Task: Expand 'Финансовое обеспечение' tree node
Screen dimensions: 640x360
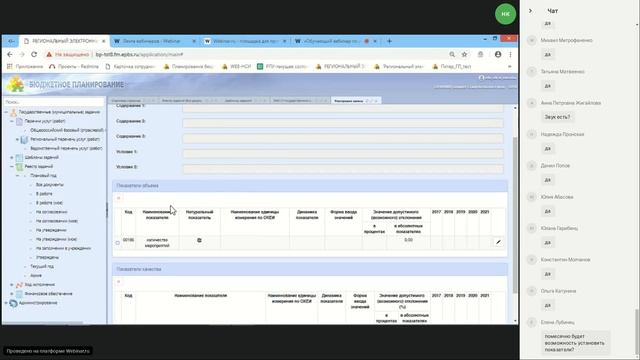Action: (x=12, y=293)
